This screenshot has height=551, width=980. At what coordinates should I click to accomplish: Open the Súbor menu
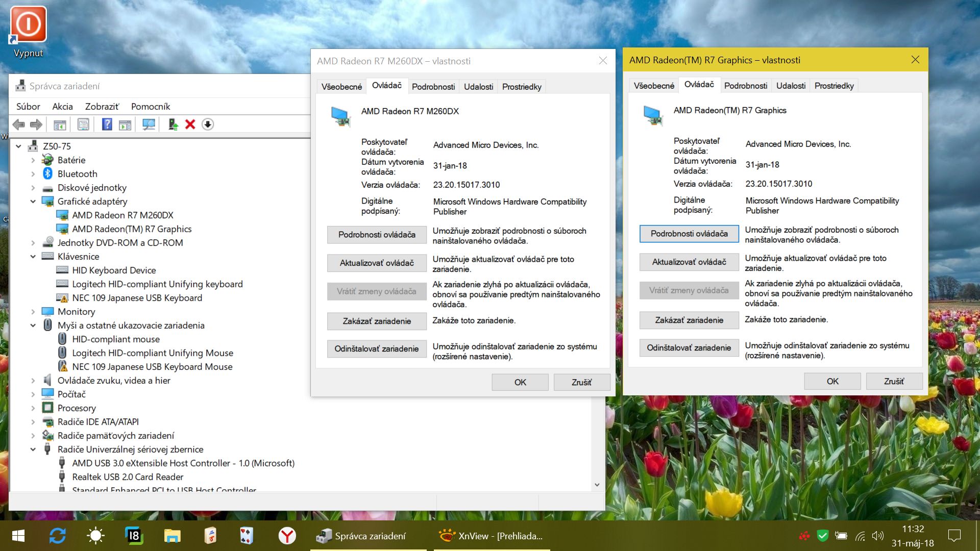(x=28, y=107)
